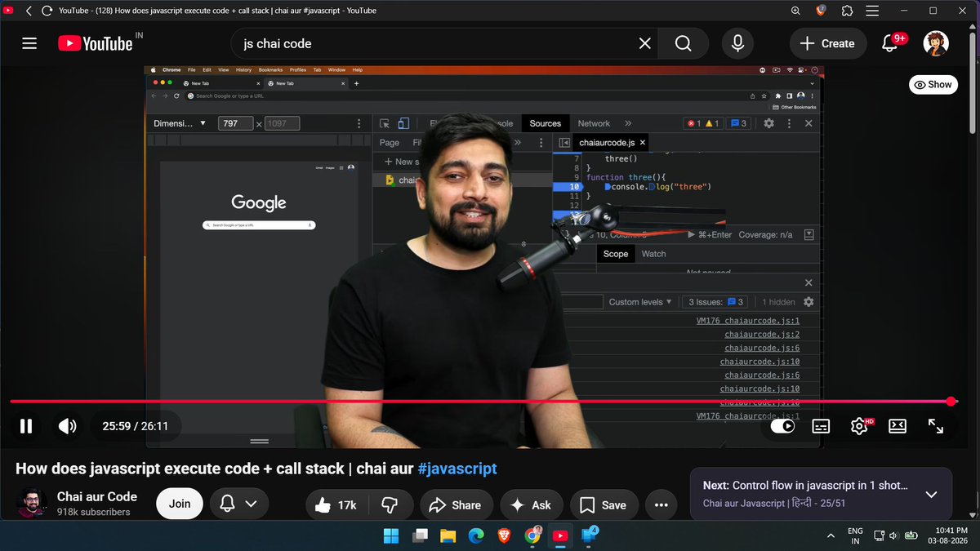Open notifications bell showing 9+

coord(892,43)
